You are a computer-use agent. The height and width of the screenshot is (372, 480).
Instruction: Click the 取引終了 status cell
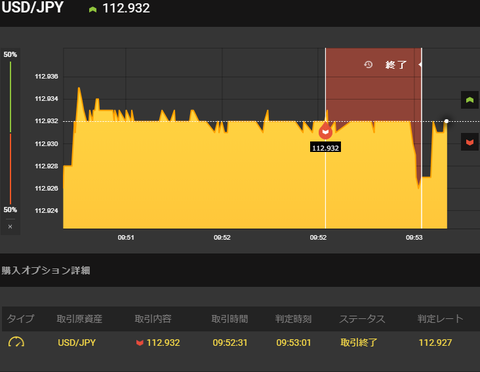tap(359, 343)
